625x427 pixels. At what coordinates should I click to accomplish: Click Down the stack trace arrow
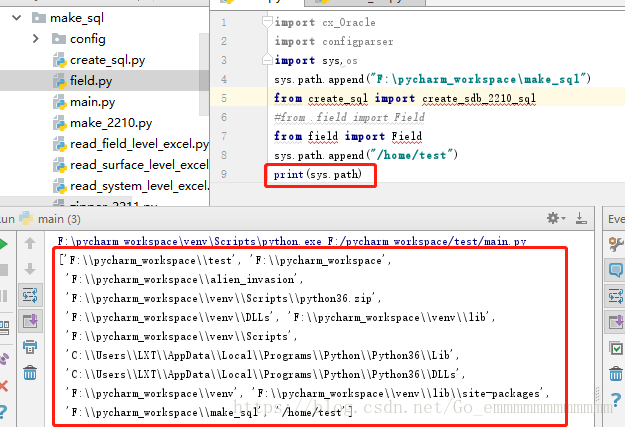click(x=30, y=269)
